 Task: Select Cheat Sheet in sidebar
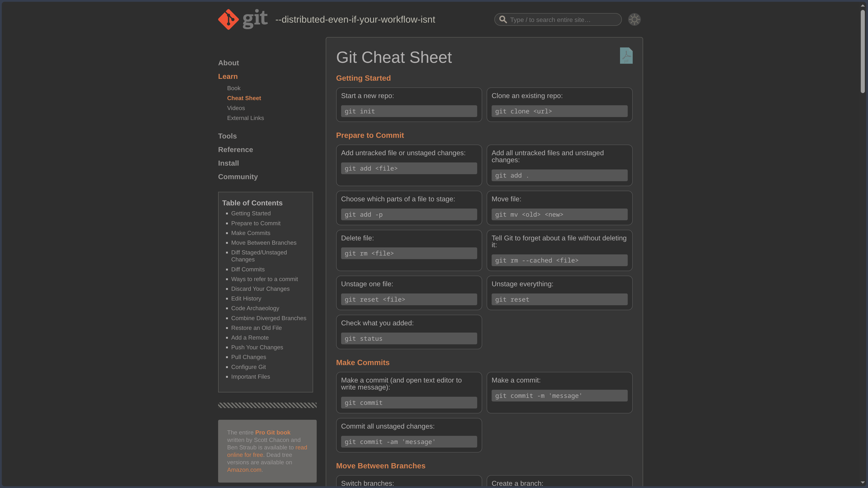pos(244,98)
